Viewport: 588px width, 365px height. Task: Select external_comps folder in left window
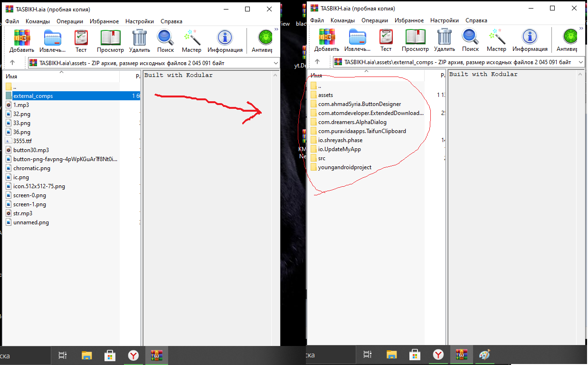point(72,96)
